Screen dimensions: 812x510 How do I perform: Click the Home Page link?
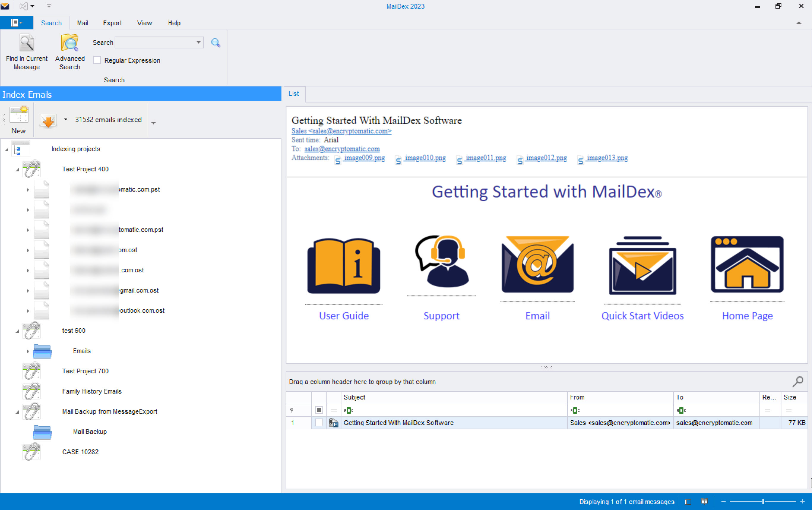[747, 316]
